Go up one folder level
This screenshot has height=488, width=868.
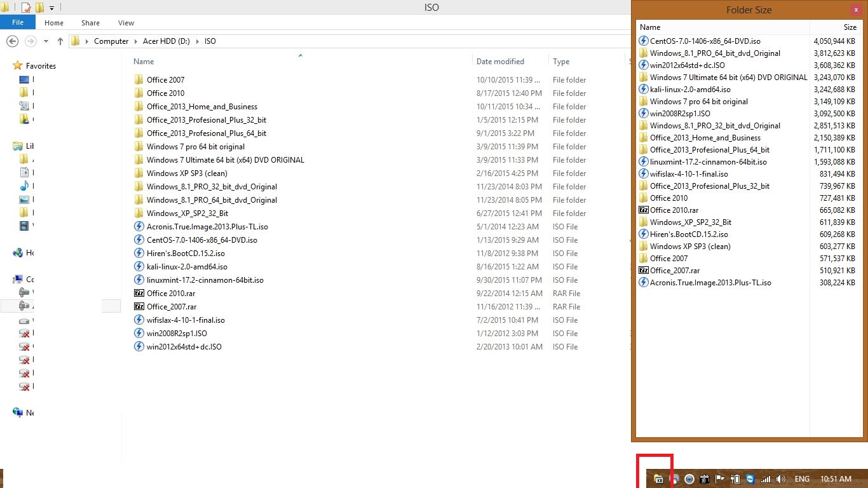(60, 41)
